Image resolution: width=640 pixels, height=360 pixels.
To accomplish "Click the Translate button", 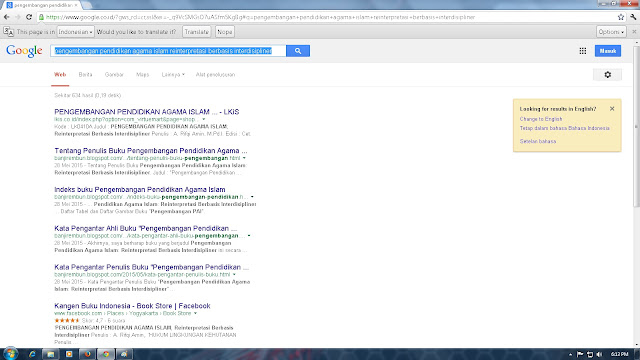I will tap(196, 32).
